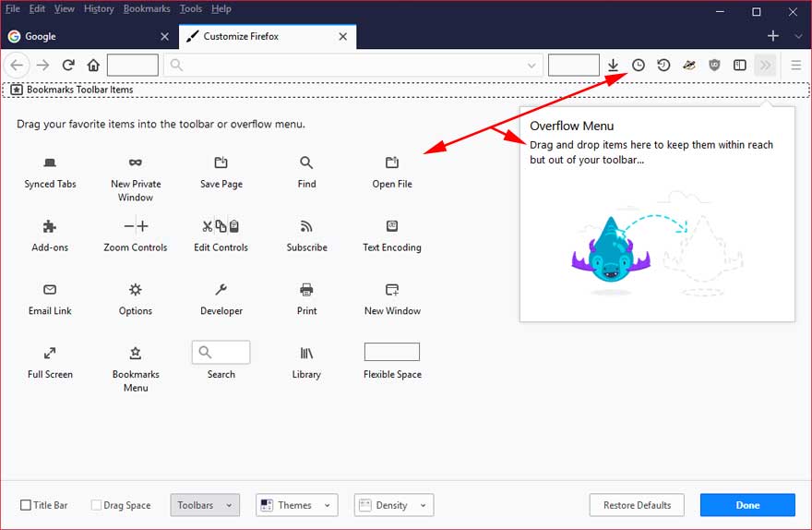Open the Density dropdown
812x530 pixels.
(x=394, y=505)
